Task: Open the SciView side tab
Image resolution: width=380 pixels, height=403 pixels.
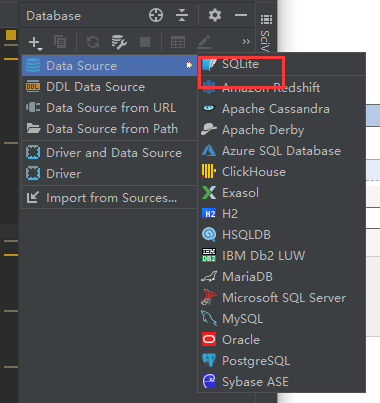Action: 266,41
